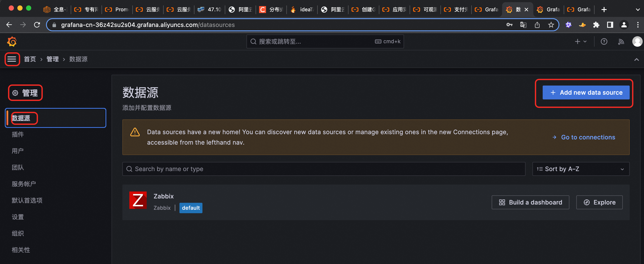Click the Search by name or type field

point(324,169)
